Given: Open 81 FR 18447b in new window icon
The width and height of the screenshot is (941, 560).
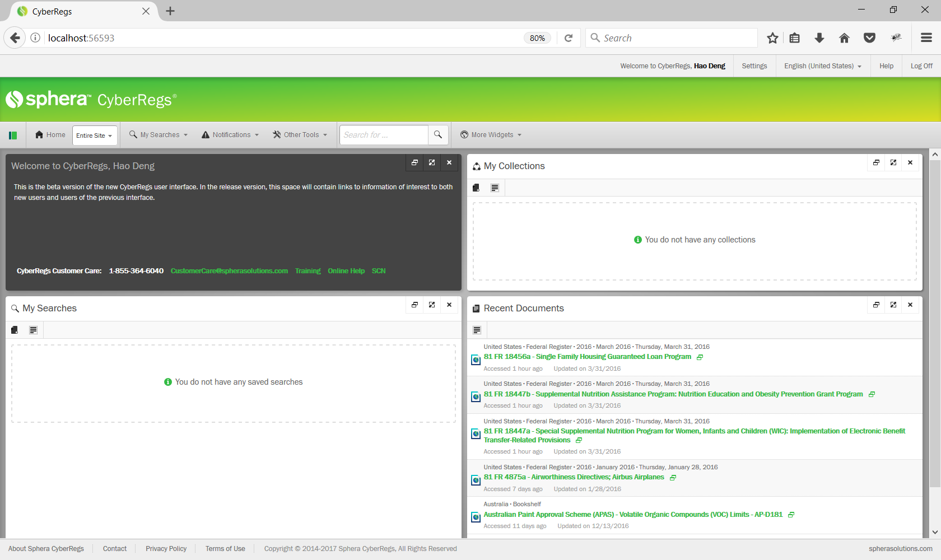Looking at the screenshot, I should 872,394.
